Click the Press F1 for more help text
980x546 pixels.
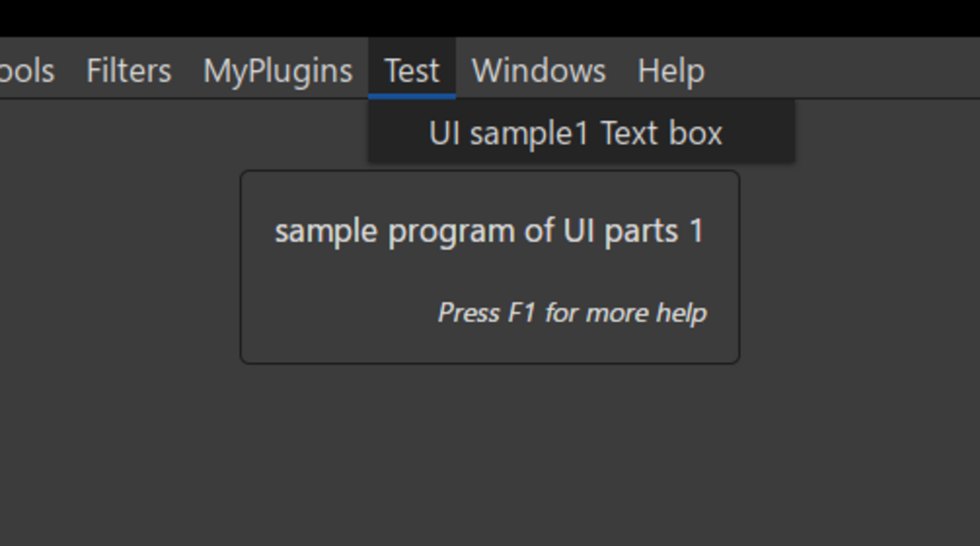[x=571, y=312]
